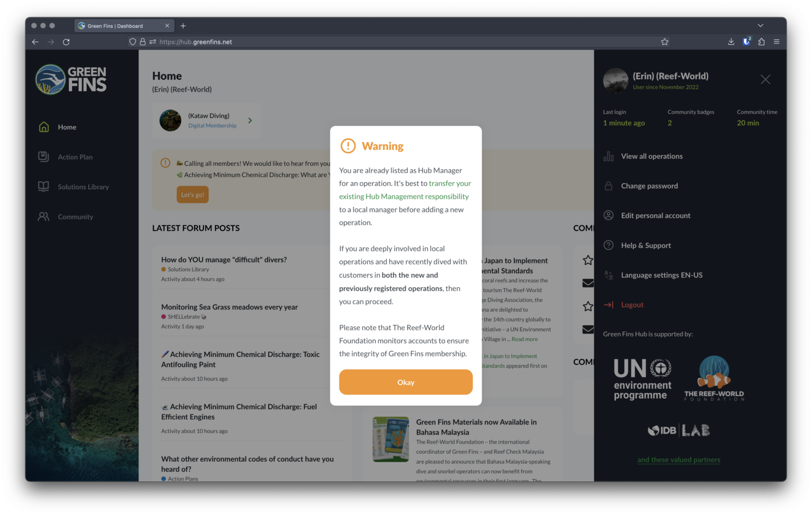This screenshot has height=515, width=812.
Task: Click the Help & Support question icon
Action: pyautogui.click(x=608, y=245)
